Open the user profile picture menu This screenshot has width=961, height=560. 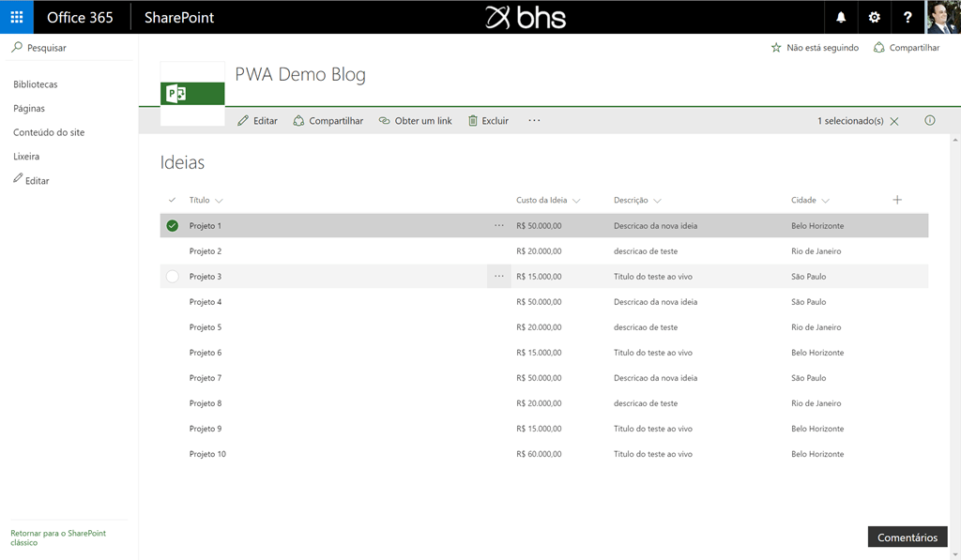point(942,17)
